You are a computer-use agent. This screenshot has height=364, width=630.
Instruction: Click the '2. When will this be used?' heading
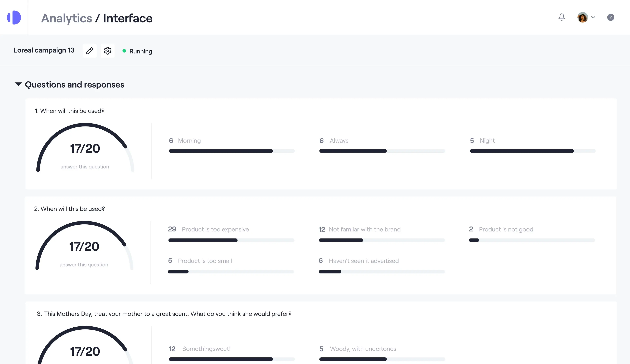[70, 209]
